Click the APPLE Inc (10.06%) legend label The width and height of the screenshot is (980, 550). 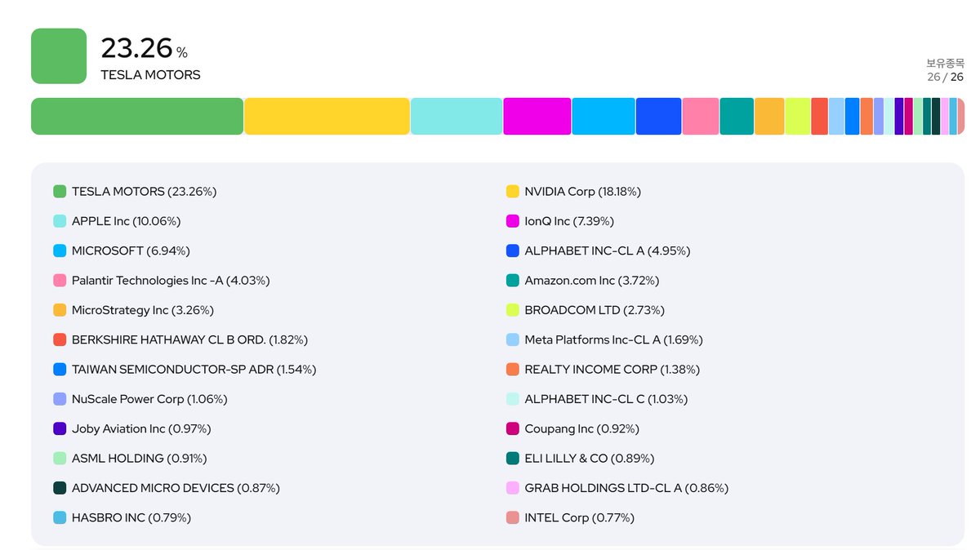point(127,221)
